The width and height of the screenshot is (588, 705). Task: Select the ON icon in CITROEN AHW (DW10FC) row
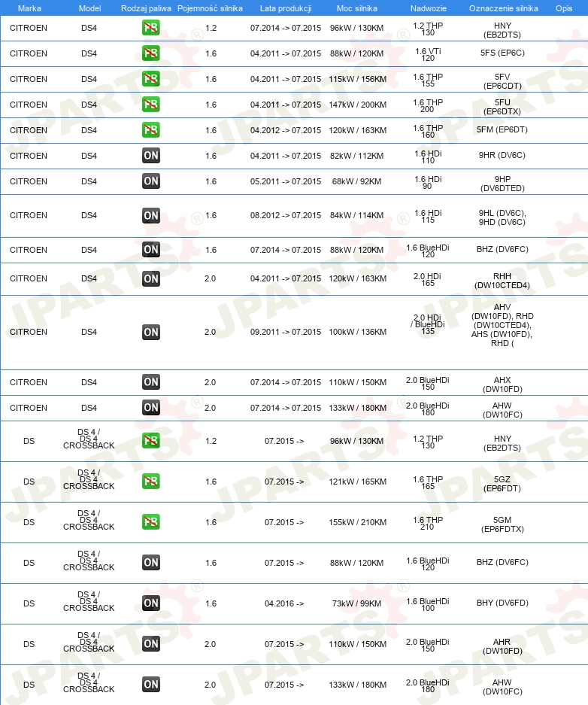tap(151, 409)
